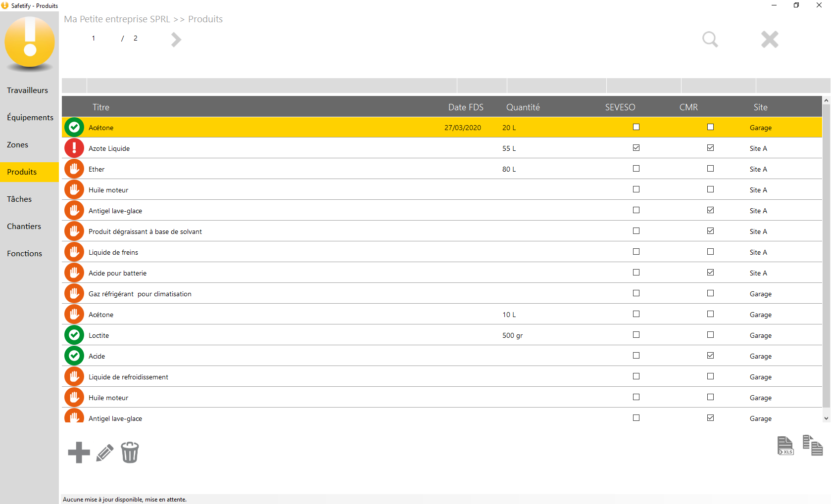Image resolution: width=831 pixels, height=504 pixels.
Task: Click green check icon for Acide row
Action: tap(74, 356)
